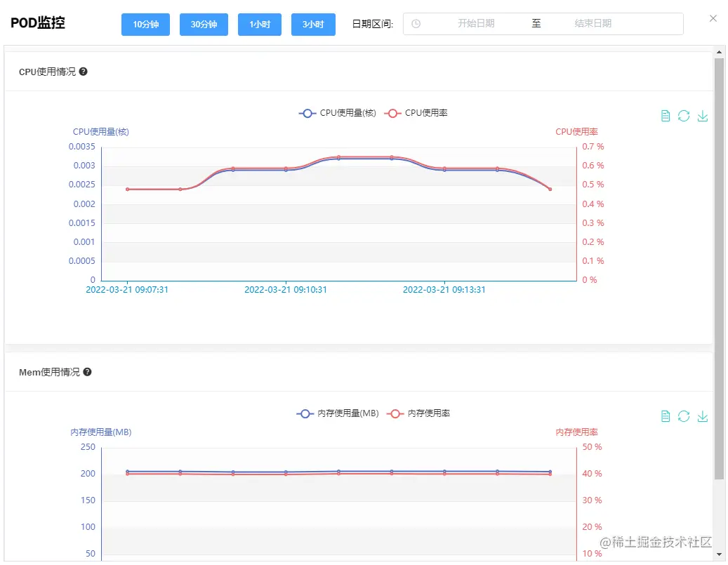Open data view icon in CPU chart
The image size is (728, 565).
(666, 116)
